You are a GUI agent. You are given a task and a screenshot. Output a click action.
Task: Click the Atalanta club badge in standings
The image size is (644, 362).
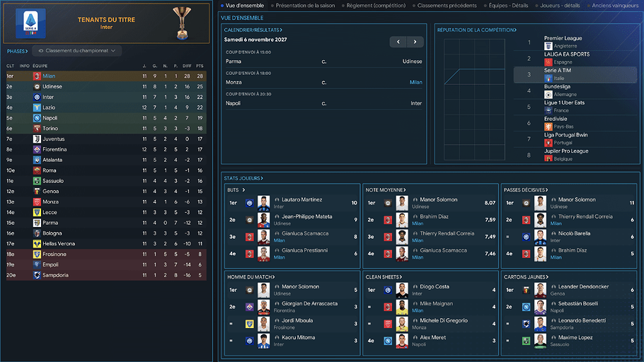click(37, 160)
